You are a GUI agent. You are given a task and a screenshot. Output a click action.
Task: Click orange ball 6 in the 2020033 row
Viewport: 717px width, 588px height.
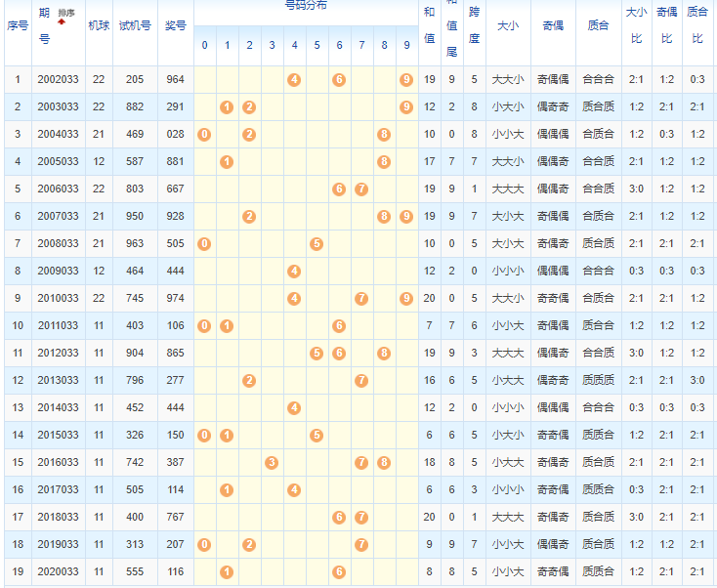(339, 571)
